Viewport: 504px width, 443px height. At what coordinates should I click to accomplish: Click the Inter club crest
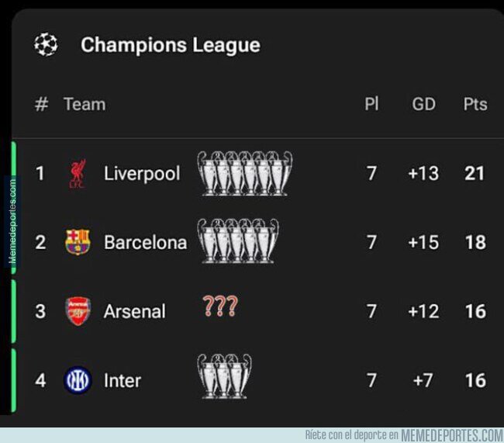[x=78, y=380]
